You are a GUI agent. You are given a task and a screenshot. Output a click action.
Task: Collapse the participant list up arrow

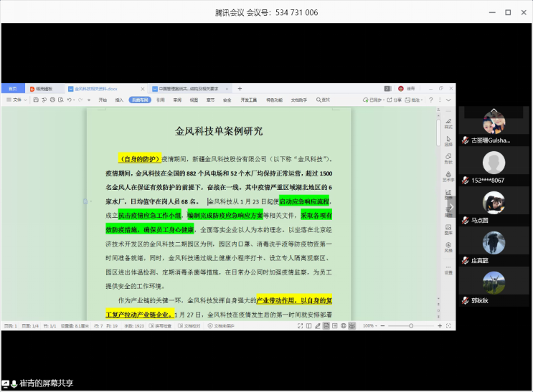[494, 111]
